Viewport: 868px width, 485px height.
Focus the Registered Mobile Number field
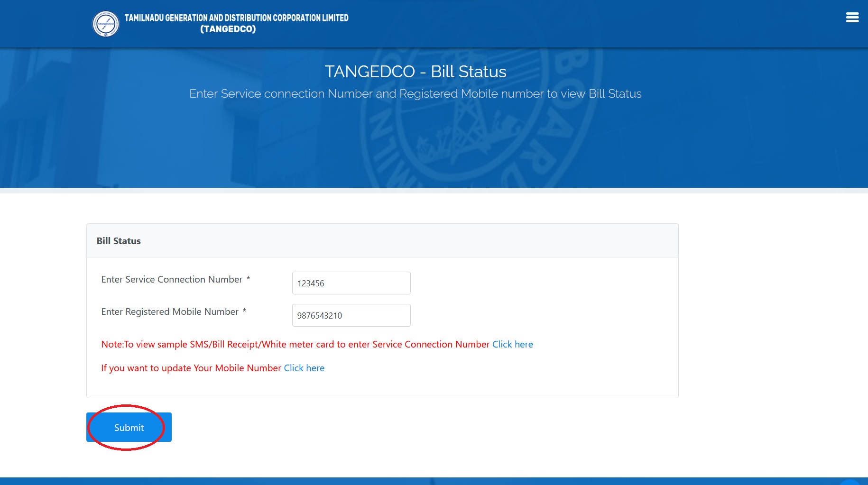pos(351,315)
